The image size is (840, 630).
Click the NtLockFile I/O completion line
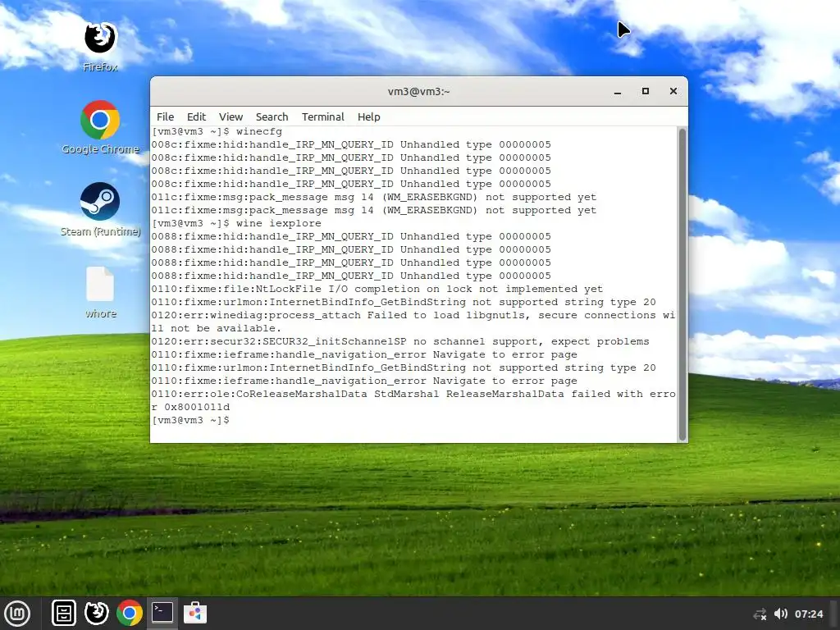pyautogui.click(x=377, y=290)
